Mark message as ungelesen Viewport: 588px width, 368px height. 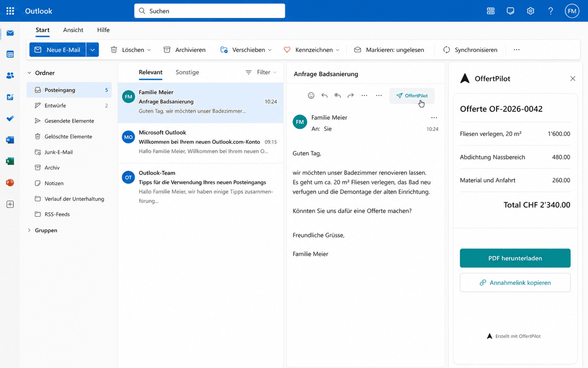pyautogui.click(x=389, y=50)
